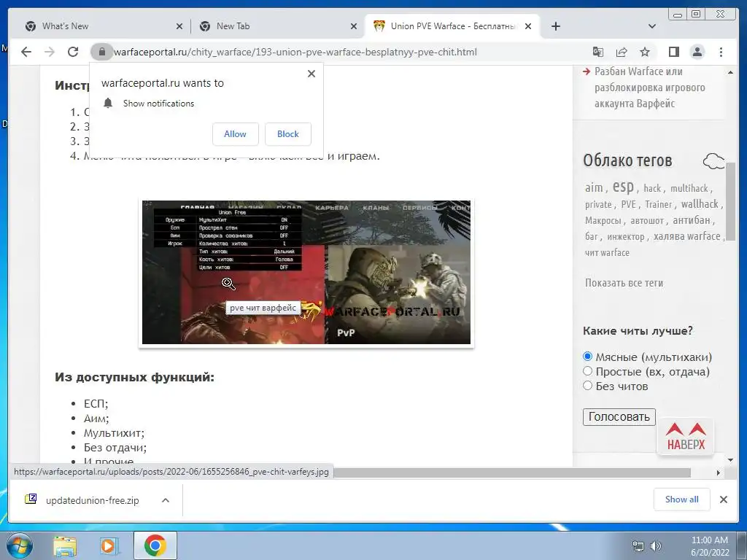Viewport: 747px width, 560px height.
Task: Allow notifications from warfaceportal.ru
Action: [x=236, y=134]
